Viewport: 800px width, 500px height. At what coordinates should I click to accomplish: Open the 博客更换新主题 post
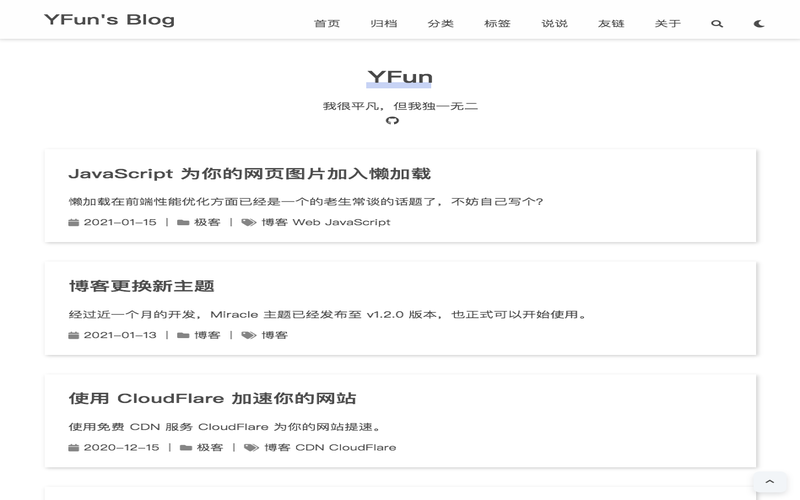coord(141,286)
